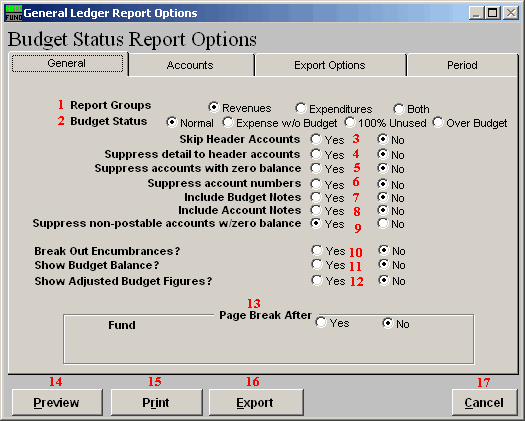Select Expense w/o Budget status
This screenshot has width=525, height=421.
click(228, 122)
